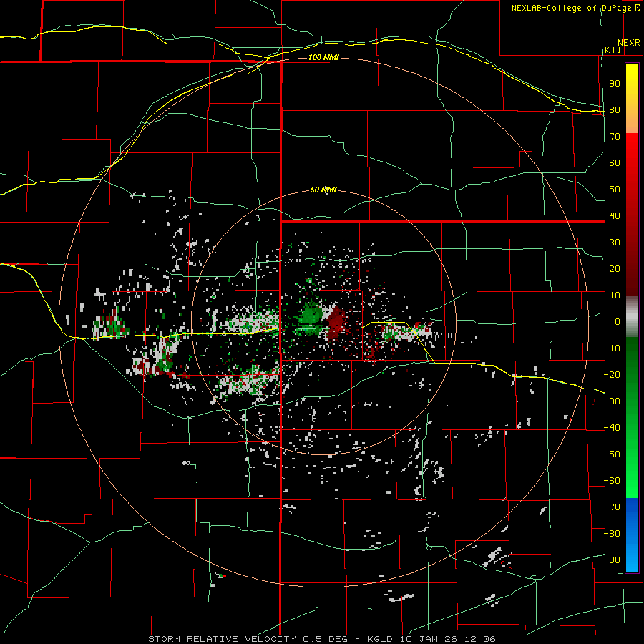
Task: Click the Storm Relative Velocity caption
Action: pyautogui.click(x=321, y=639)
